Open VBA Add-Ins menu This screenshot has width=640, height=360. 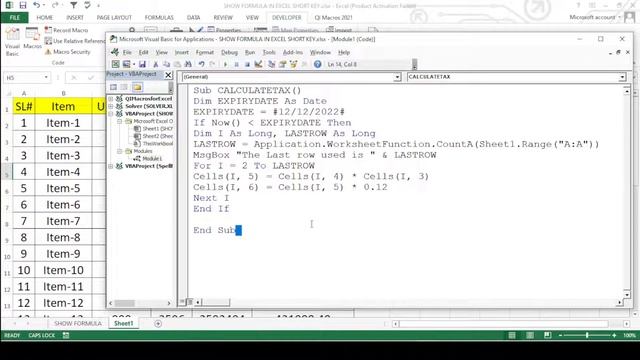(x=293, y=52)
